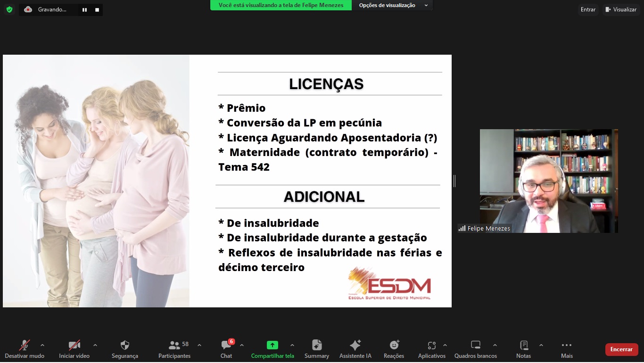
Task: Open Assistente IA
Action: (x=355, y=349)
